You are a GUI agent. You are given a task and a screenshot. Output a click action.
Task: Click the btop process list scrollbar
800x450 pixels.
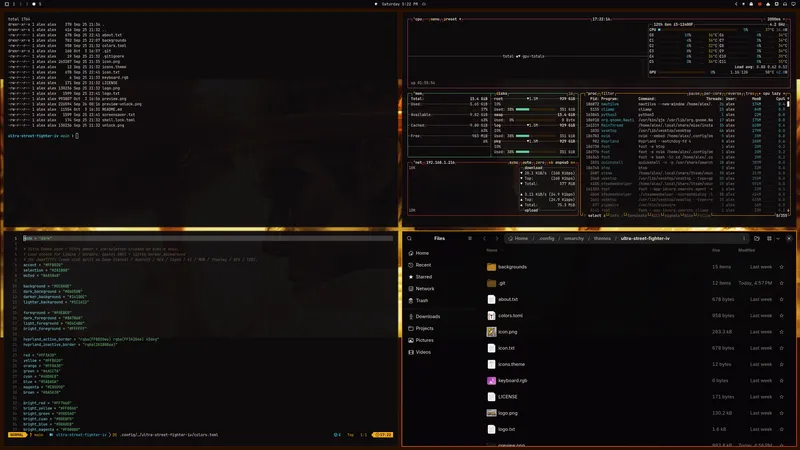click(788, 156)
